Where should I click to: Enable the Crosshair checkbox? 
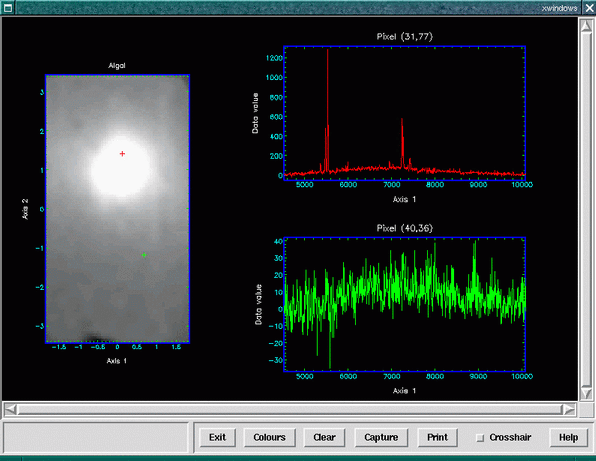coord(480,438)
